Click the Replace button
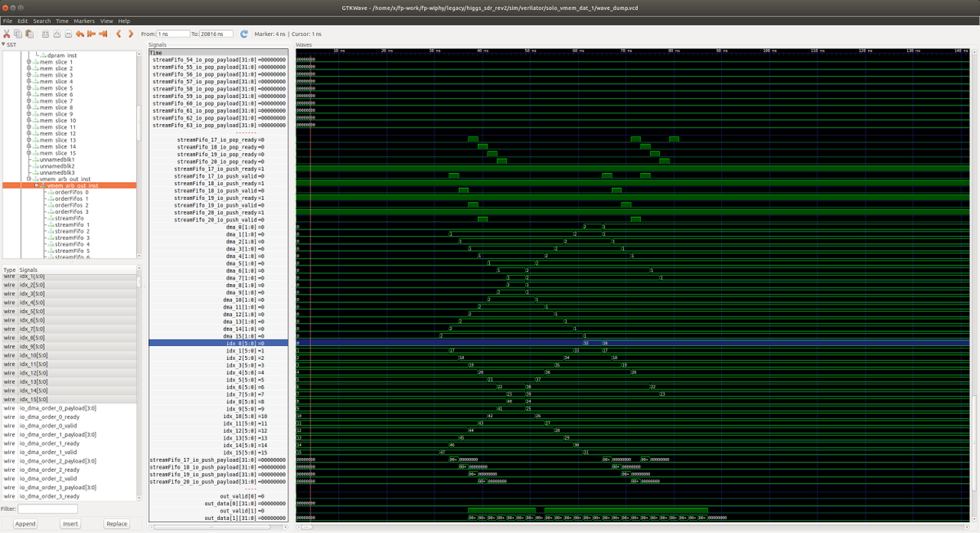Screen dimensions: 980x533 pos(117,523)
